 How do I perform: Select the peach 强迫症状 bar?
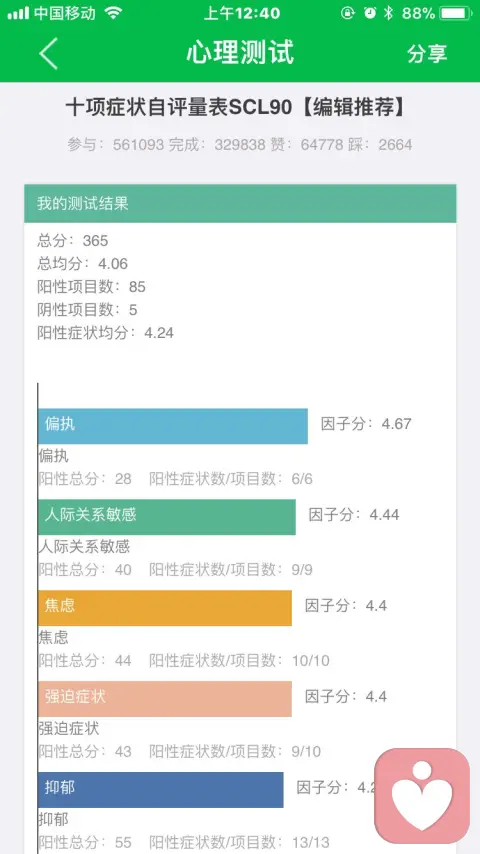click(x=165, y=699)
